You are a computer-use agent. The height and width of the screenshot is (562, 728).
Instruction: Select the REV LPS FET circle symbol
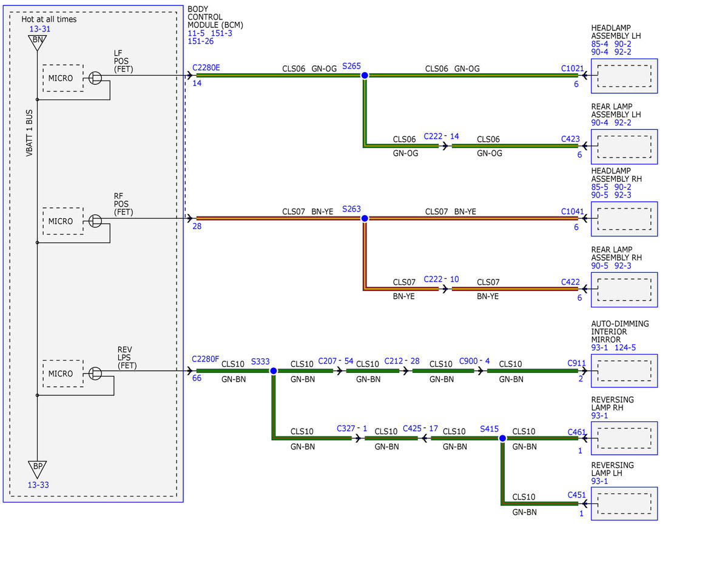(x=95, y=373)
